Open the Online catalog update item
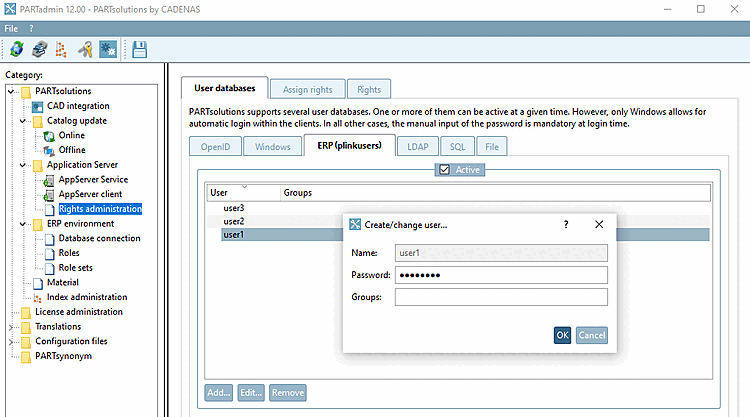750x417 pixels. click(72, 135)
